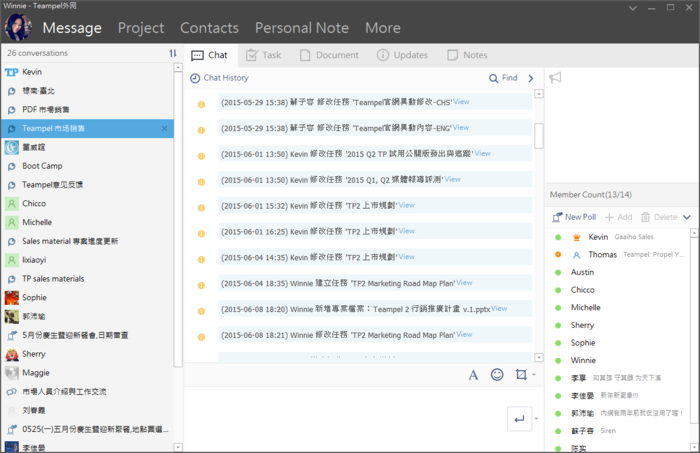Image resolution: width=700 pixels, height=453 pixels.
Task: Open the emoji smiley picker
Action: click(x=497, y=374)
